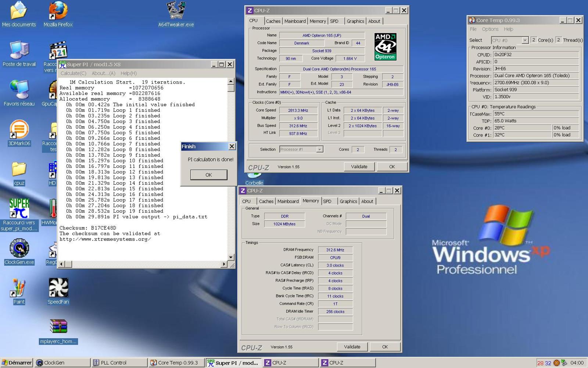
Task: Launch Paint desktop shortcut
Action: coord(19,291)
